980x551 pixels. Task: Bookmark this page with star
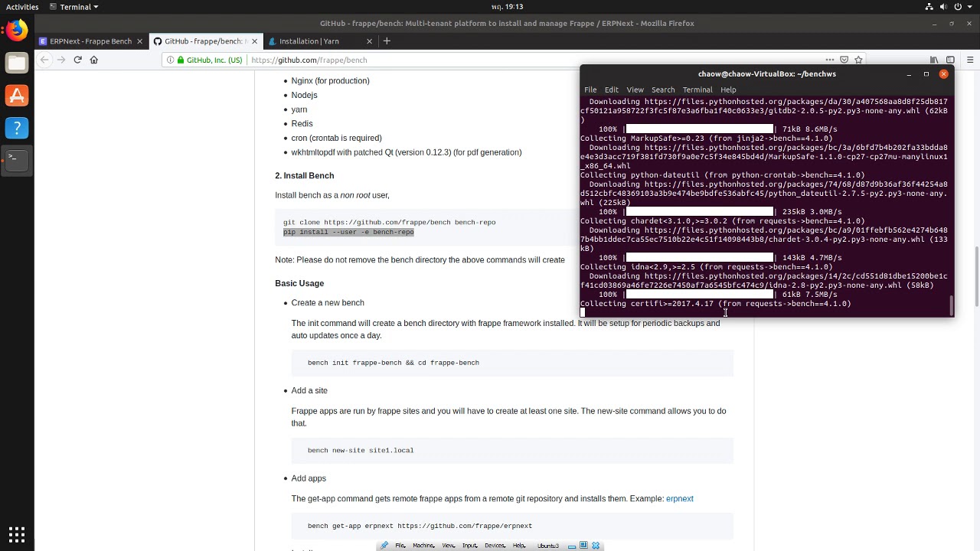[858, 60]
